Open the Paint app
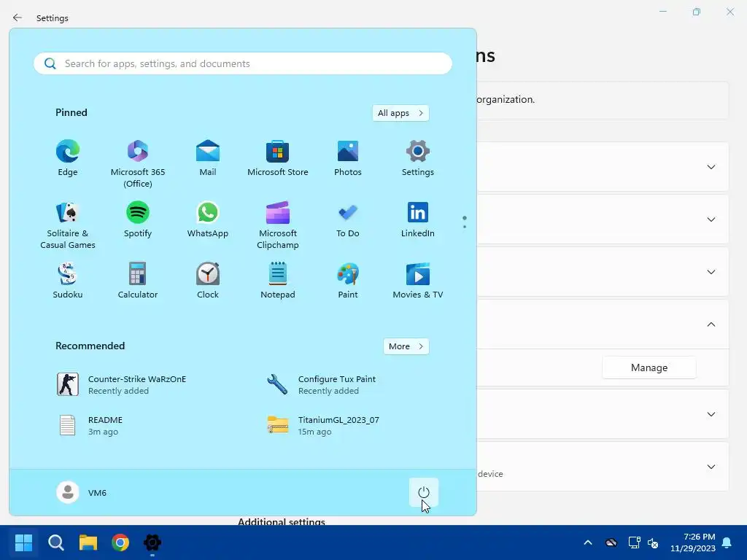The image size is (747, 560). tap(348, 281)
